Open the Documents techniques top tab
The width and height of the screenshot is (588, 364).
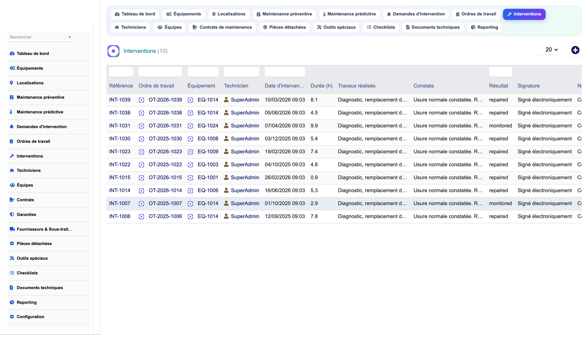pos(433,27)
